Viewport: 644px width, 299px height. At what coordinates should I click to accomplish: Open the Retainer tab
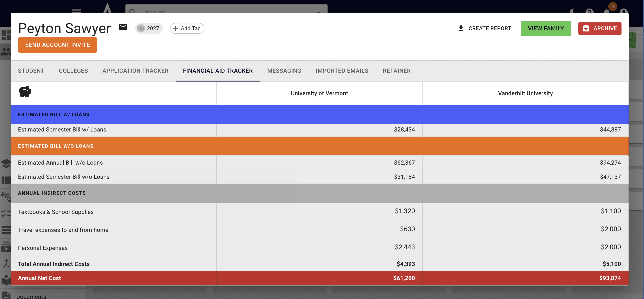(396, 71)
